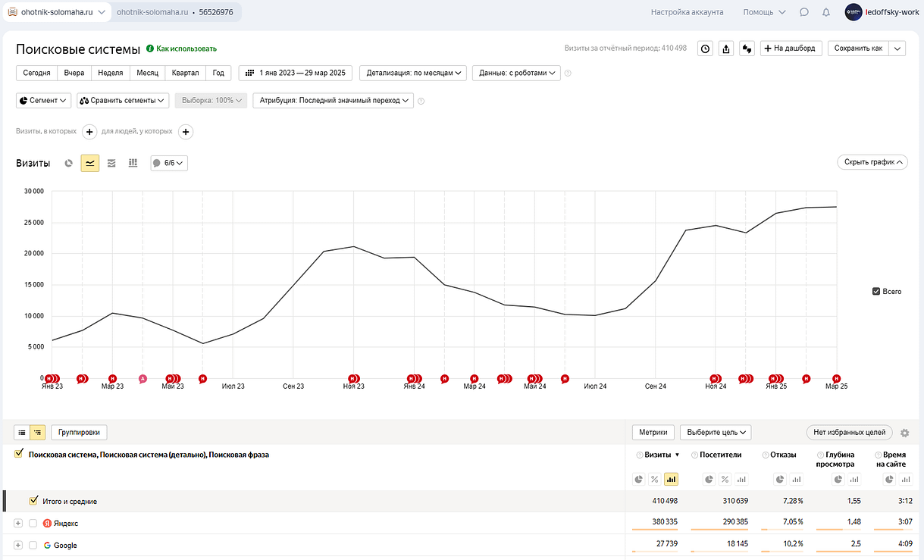Select the stacked area chart icon

click(111, 163)
